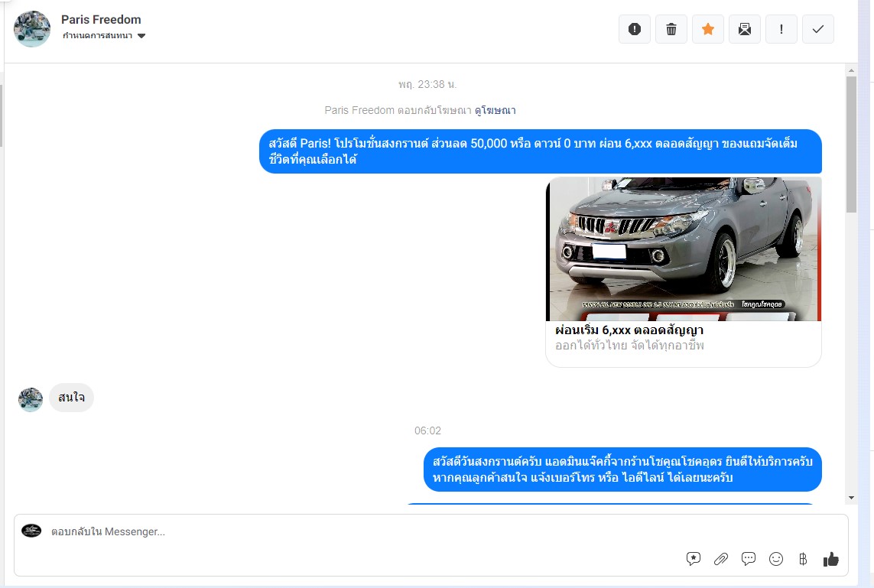Click the ผ่อนเริ่ม 6,xxx ad card title
This screenshot has height=588, width=874.
pyautogui.click(x=629, y=330)
